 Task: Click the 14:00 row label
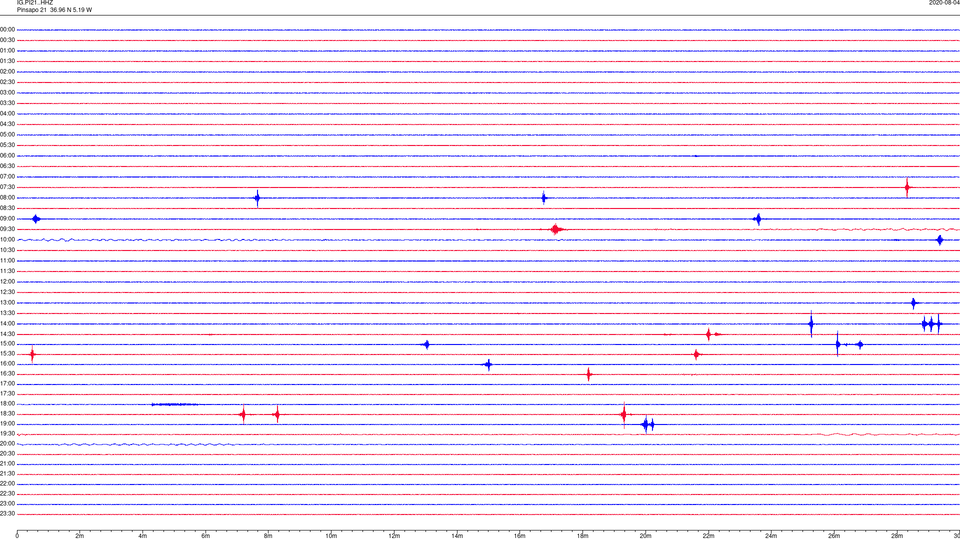click(7, 324)
